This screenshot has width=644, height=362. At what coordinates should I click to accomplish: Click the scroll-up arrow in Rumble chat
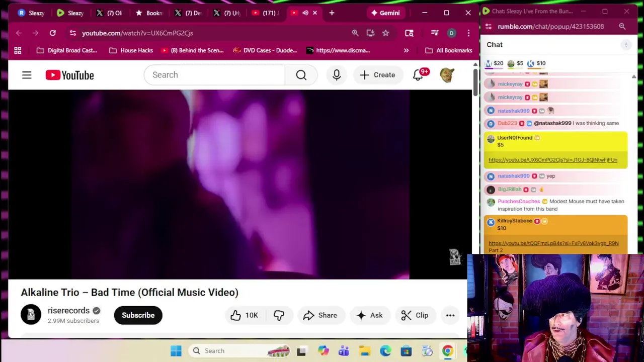pyautogui.click(x=634, y=77)
